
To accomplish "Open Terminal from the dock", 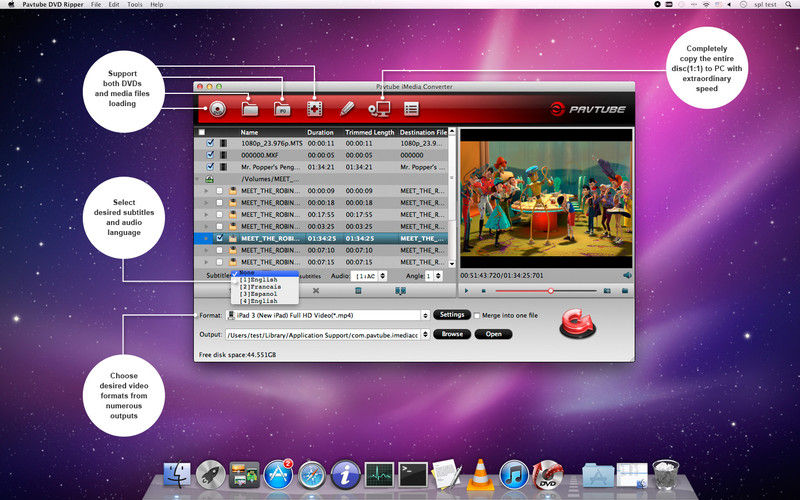I will point(413,474).
